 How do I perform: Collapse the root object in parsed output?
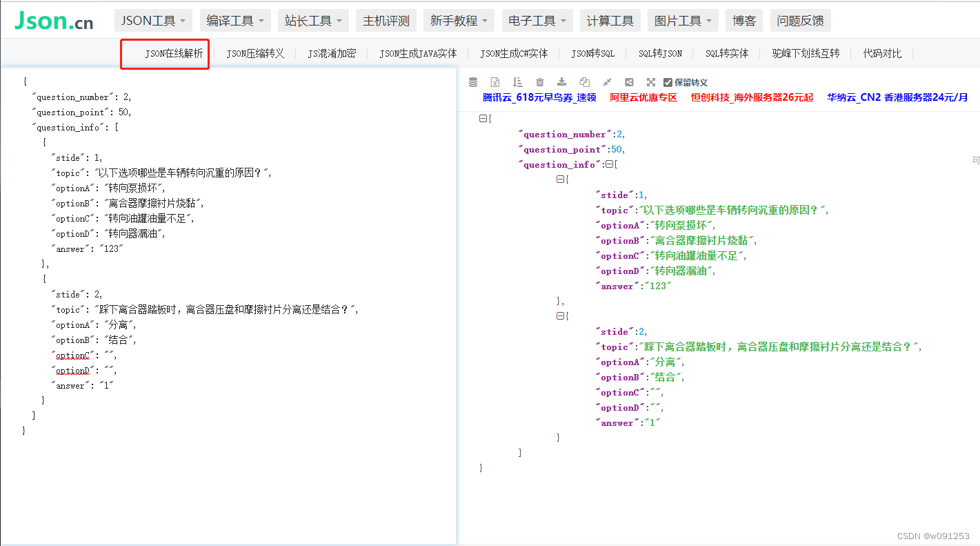pos(483,119)
